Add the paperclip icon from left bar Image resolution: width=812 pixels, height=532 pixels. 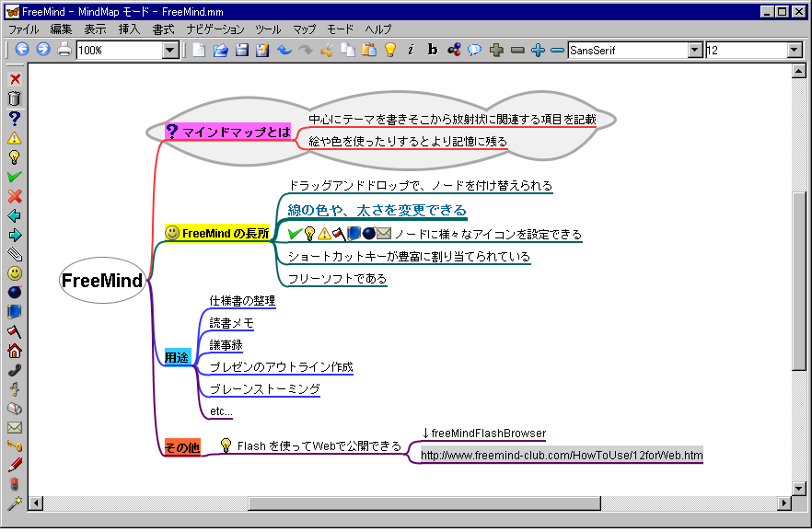coord(15,254)
